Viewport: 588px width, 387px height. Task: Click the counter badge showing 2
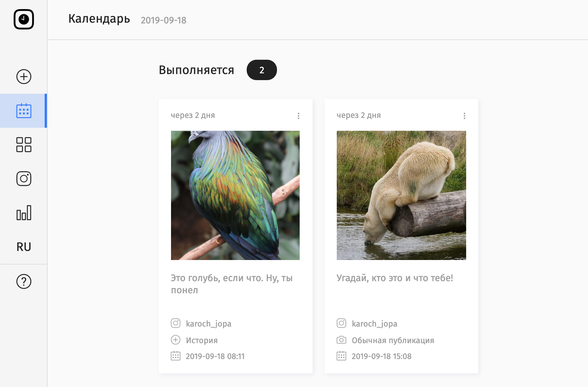click(262, 70)
